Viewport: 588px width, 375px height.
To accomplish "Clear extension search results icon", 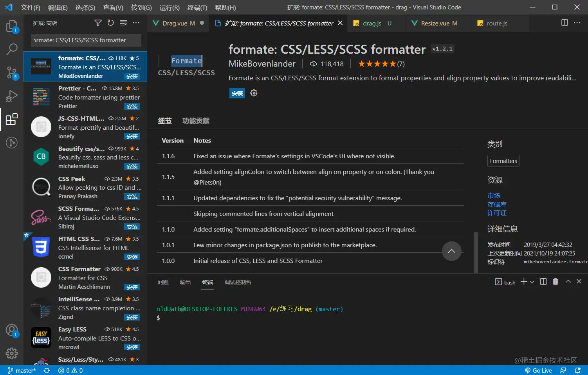I will pyautogui.click(x=123, y=23).
